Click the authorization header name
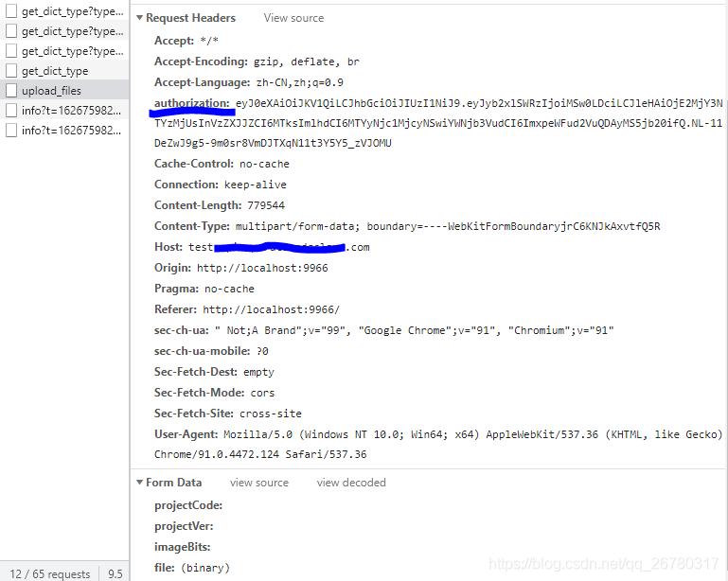 click(191, 102)
